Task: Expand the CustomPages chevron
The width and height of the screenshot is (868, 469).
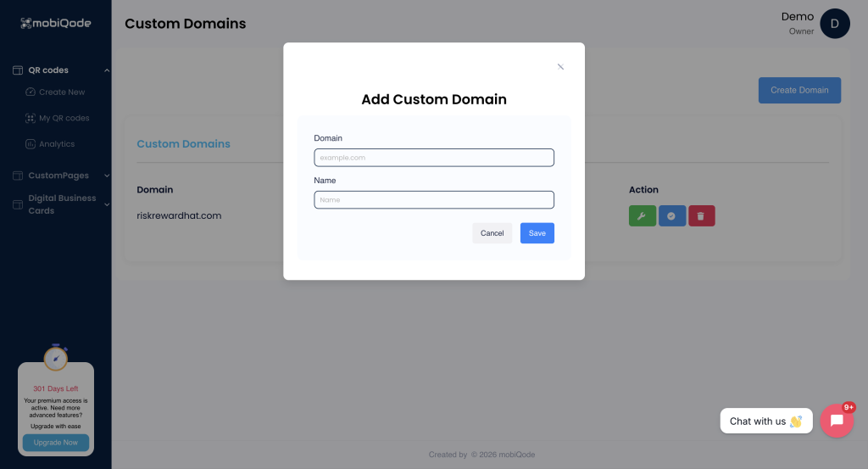Action: point(107,176)
